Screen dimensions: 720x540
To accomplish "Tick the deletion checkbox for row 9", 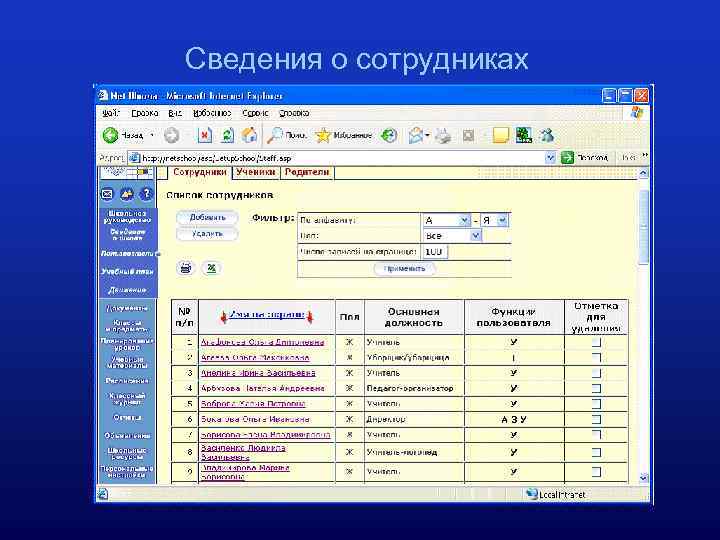I will coord(596,472).
